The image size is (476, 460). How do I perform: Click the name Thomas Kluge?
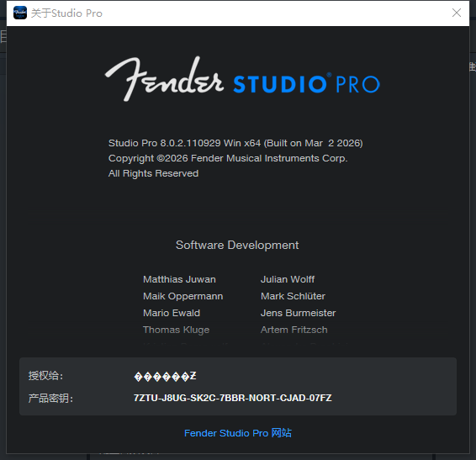(x=176, y=330)
